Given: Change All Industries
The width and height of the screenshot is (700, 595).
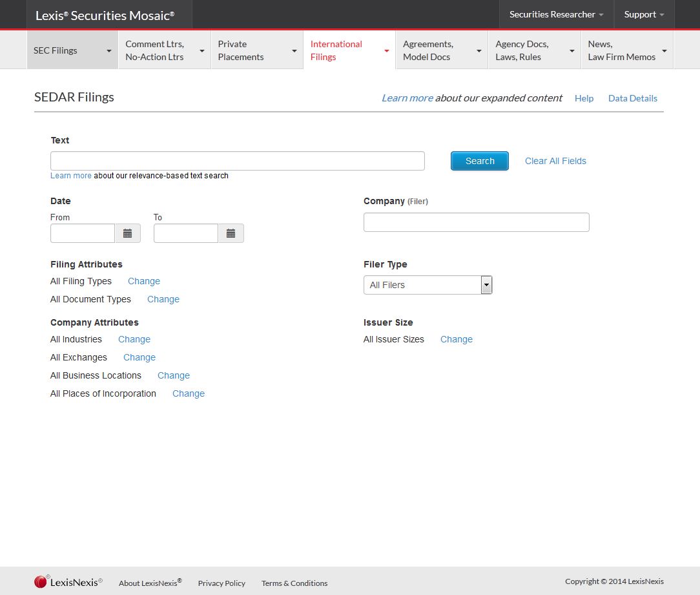Looking at the screenshot, I should pyautogui.click(x=134, y=339).
